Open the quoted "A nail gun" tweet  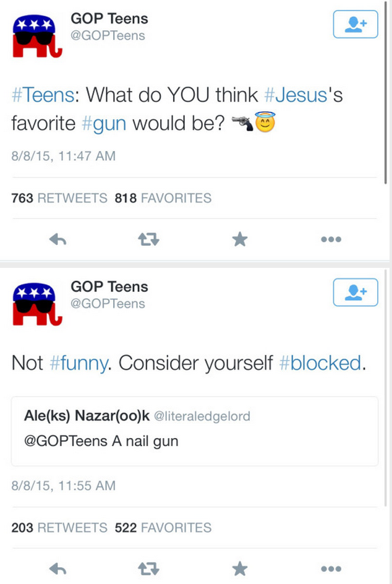[194, 431]
